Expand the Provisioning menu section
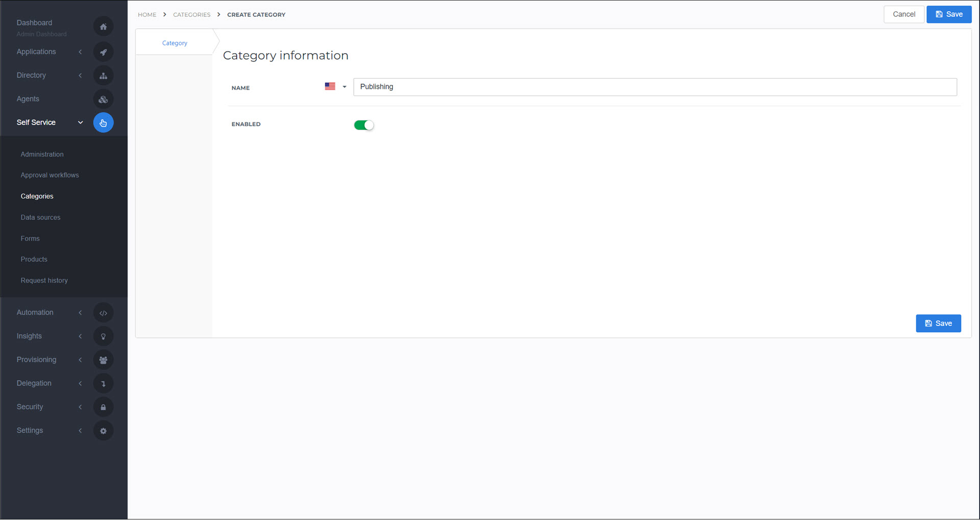The width and height of the screenshot is (980, 520). click(80, 360)
